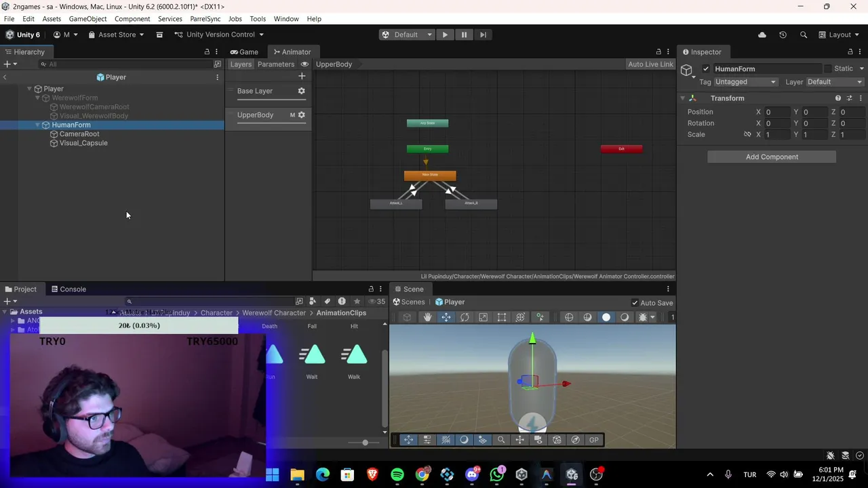This screenshot has width=868, height=488.
Task: Click the Play button
Action: pos(445,35)
